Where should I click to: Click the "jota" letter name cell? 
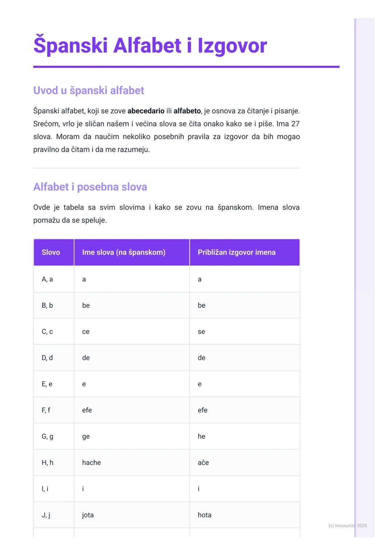pos(88,515)
